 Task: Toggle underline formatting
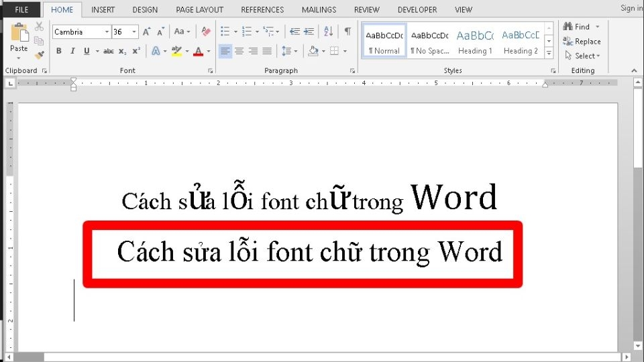(87, 52)
